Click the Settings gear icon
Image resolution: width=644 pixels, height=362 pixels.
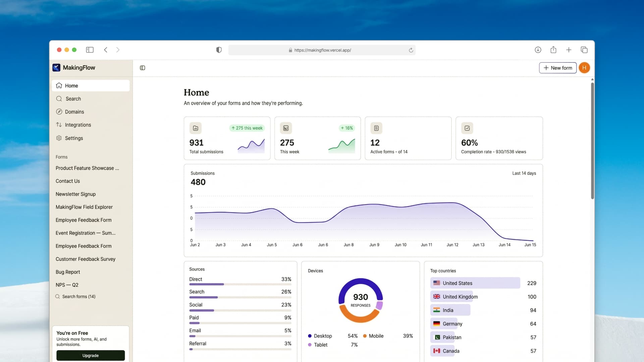(59, 138)
